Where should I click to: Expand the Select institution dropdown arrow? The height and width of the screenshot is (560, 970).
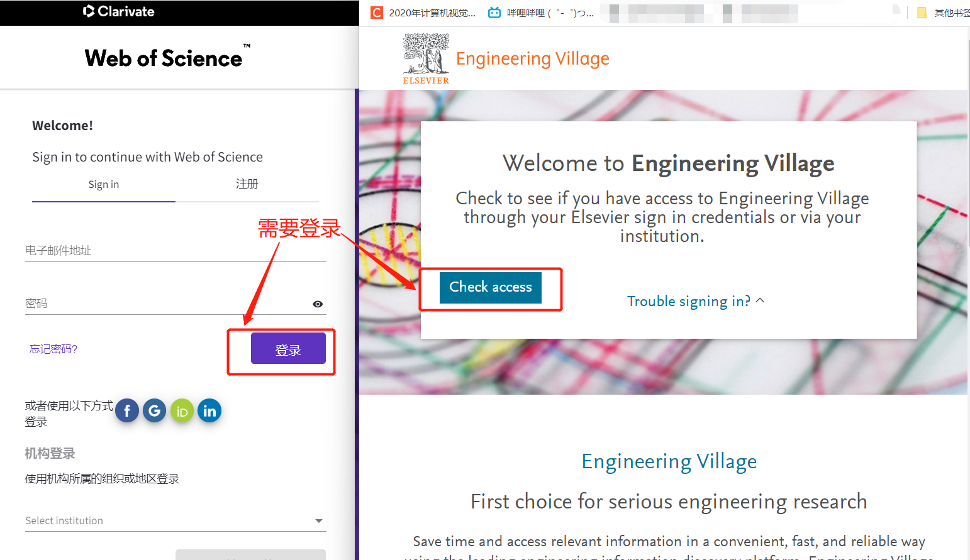click(319, 521)
